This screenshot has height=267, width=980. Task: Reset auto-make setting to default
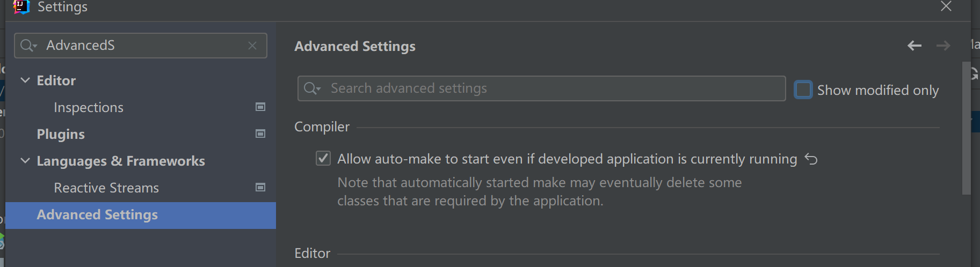[811, 159]
